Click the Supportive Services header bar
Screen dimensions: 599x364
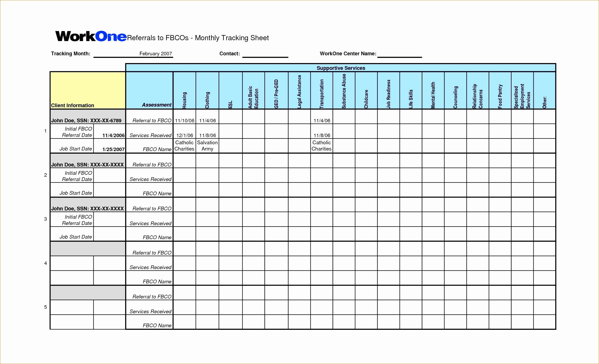(341, 68)
